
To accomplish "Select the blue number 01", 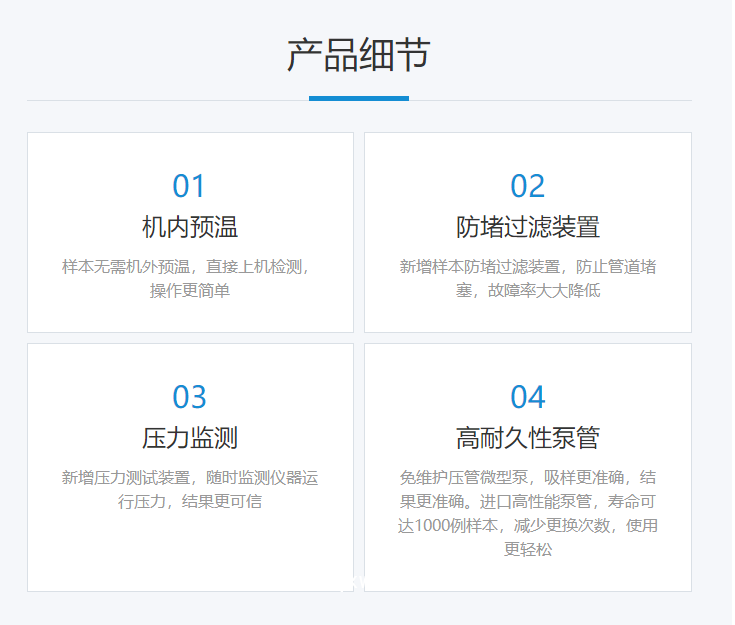I will point(189,186).
